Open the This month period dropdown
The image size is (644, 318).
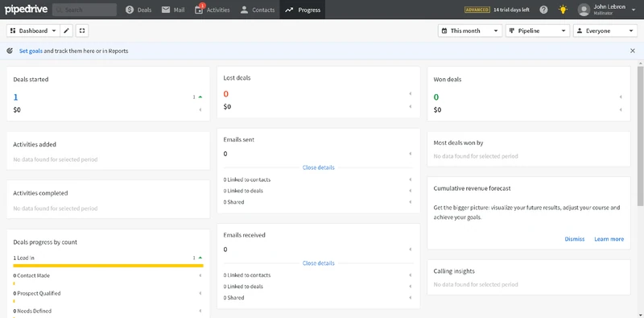coord(470,31)
